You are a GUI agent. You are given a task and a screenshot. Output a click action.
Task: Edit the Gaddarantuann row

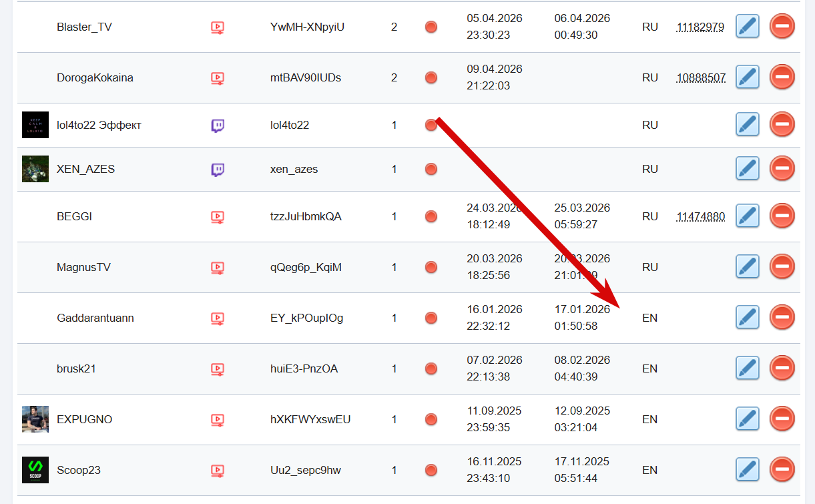coord(748,318)
